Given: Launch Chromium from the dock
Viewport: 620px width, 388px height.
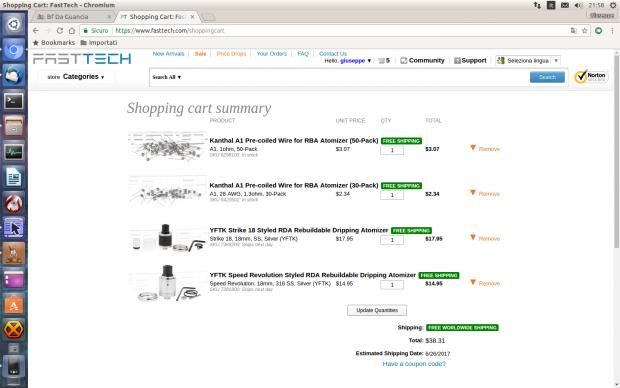Looking at the screenshot, I should coord(13,50).
